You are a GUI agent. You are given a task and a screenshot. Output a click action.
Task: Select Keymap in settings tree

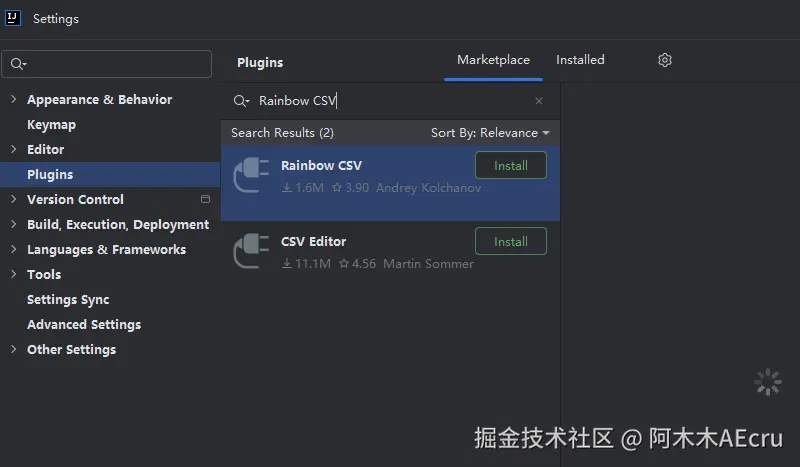click(52, 125)
